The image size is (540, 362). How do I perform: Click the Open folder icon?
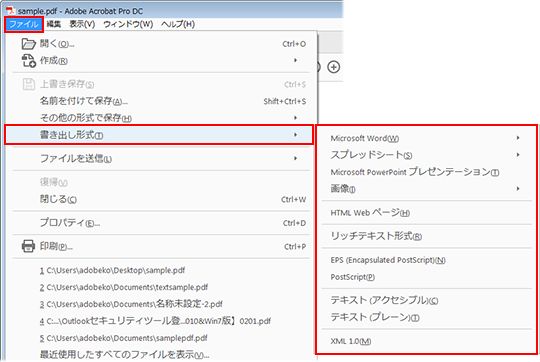[29, 44]
